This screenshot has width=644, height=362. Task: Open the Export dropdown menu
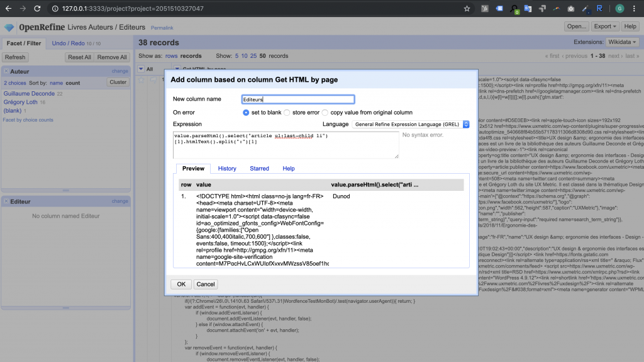(x=605, y=26)
